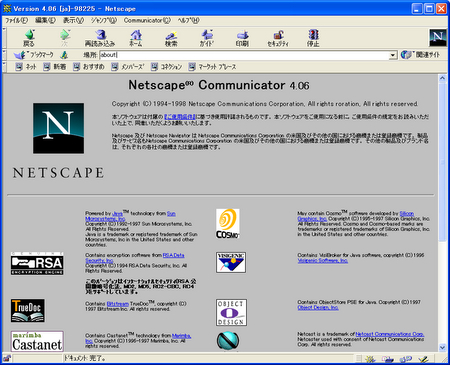450x365 pixels.
Task: Open Newsgroups from the component bar icon
Action: (406, 359)
